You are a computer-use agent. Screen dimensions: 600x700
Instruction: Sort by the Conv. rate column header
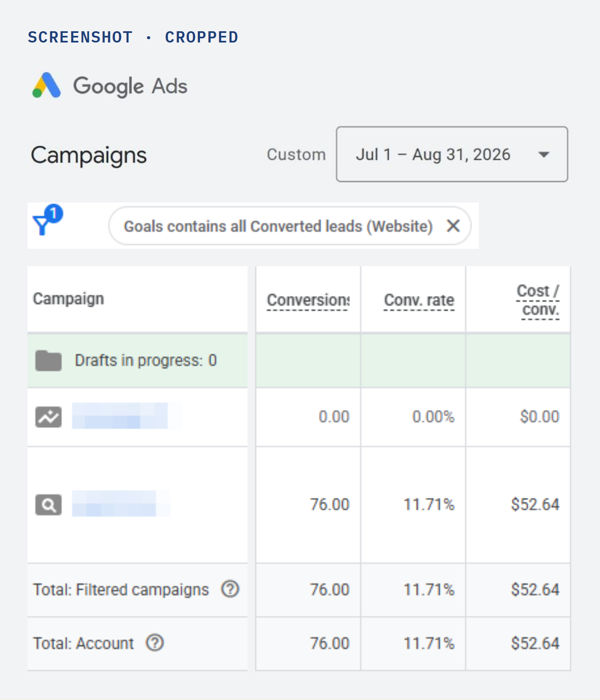(419, 300)
